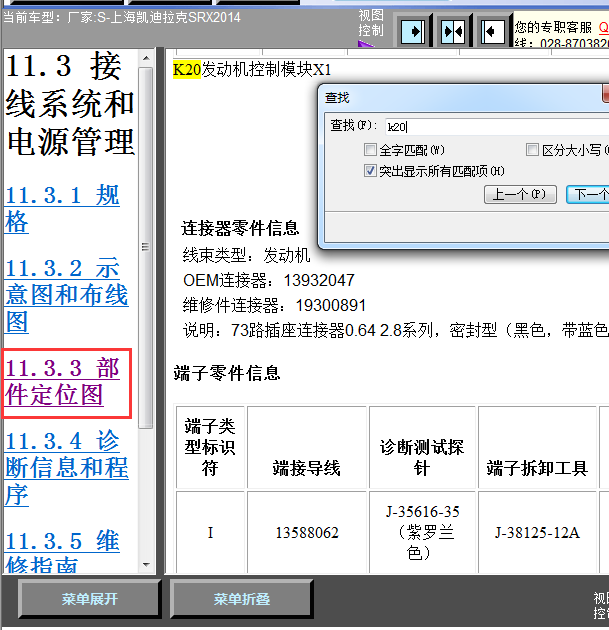The height and width of the screenshot is (630, 609).
Task: Close the find dialog
Action: [x=606, y=93]
